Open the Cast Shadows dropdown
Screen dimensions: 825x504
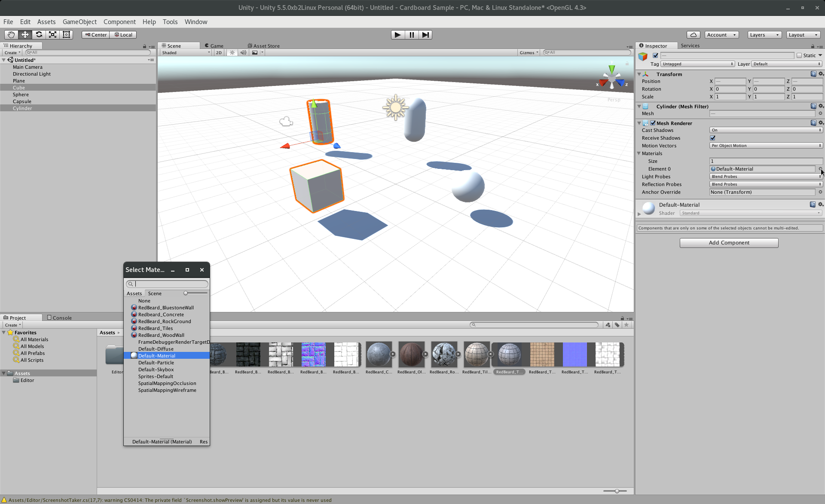tap(766, 130)
